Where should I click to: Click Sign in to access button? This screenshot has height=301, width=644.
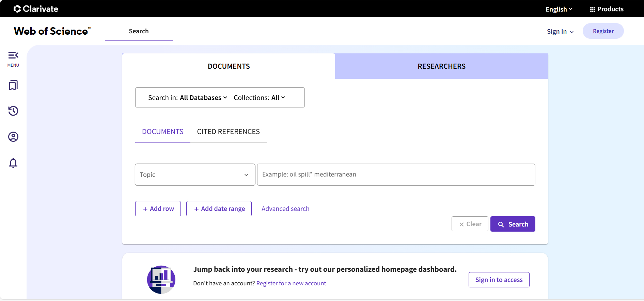click(499, 280)
